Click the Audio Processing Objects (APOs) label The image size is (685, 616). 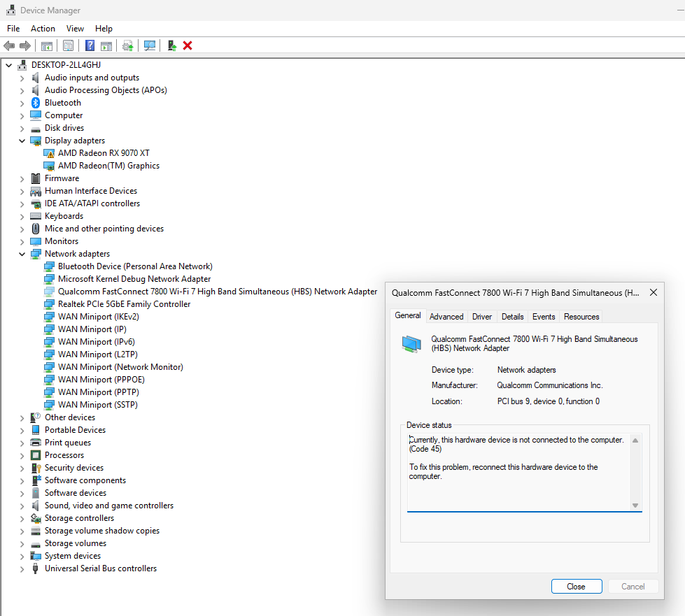point(106,90)
